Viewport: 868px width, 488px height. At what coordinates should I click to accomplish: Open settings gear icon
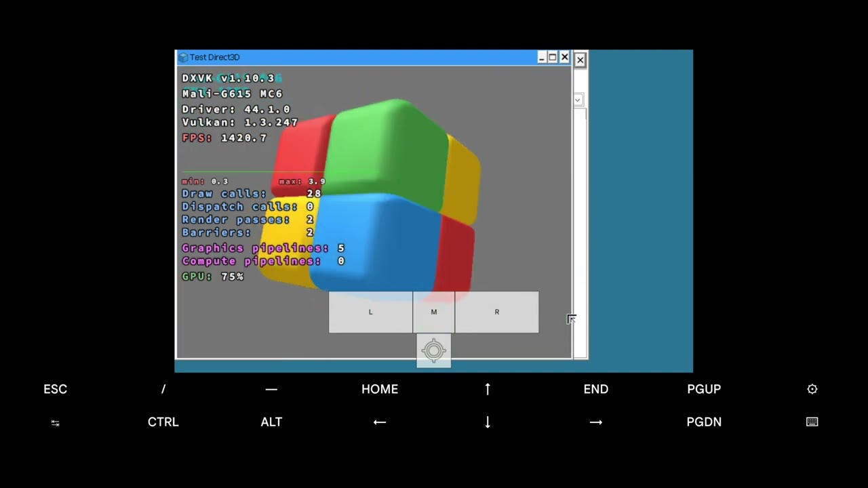tap(812, 389)
